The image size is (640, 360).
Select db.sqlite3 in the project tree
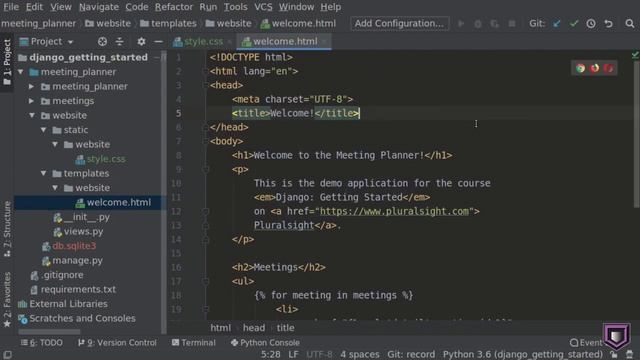[69, 246]
